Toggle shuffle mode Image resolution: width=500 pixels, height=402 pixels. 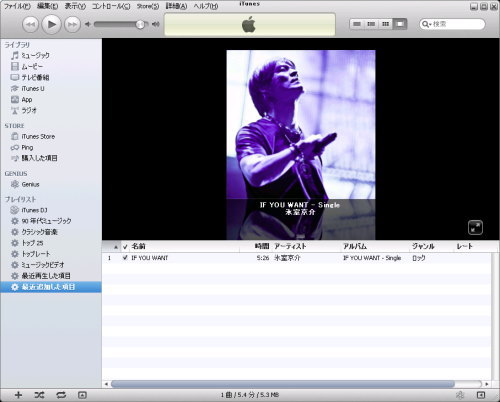39,395
